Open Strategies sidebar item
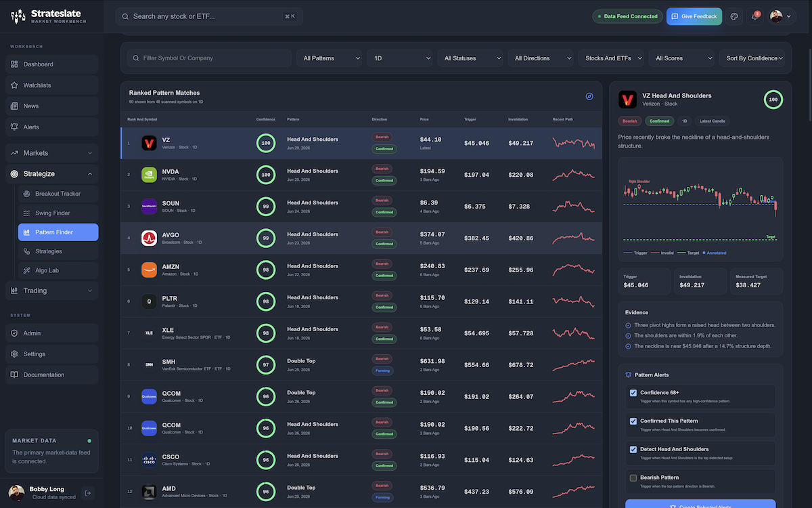The width and height of the screenshot is (812, 508). [58, 251]
